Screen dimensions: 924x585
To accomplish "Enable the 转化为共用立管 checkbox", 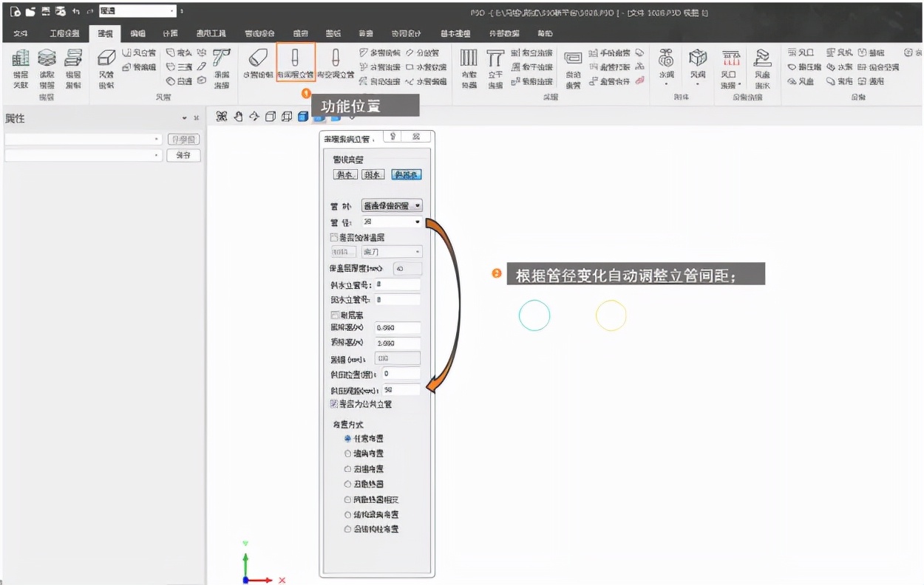I will [x=333, y=404].
